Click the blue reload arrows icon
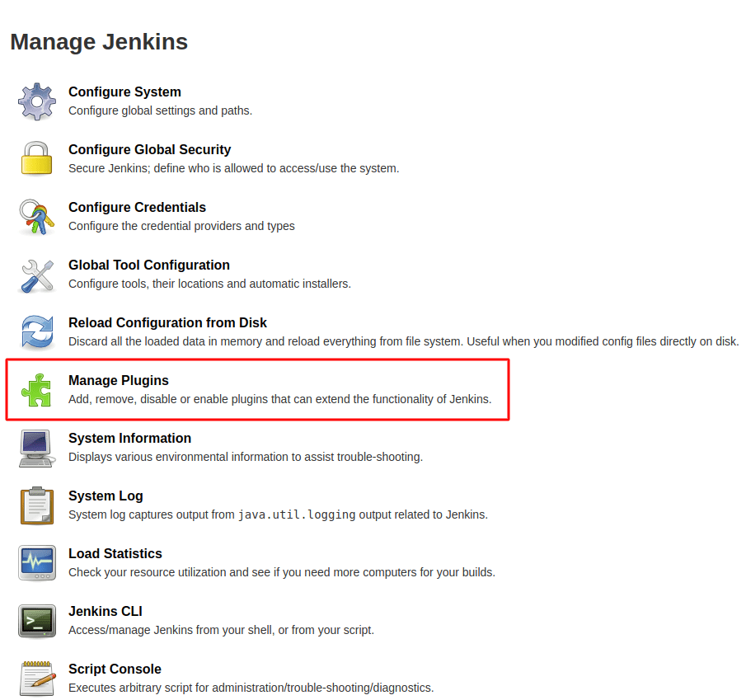The height and width of the screenshot is (700, 746). point(37,332)
